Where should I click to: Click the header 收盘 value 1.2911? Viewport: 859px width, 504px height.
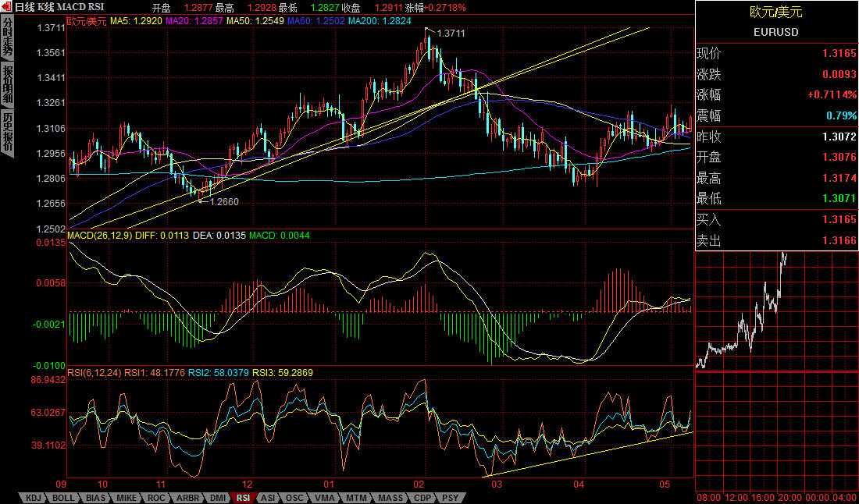tap(388, 8)
